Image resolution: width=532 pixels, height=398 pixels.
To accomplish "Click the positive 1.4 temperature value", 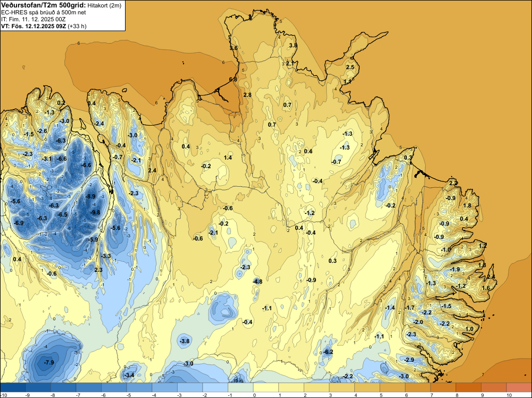I will pos(228,157).
